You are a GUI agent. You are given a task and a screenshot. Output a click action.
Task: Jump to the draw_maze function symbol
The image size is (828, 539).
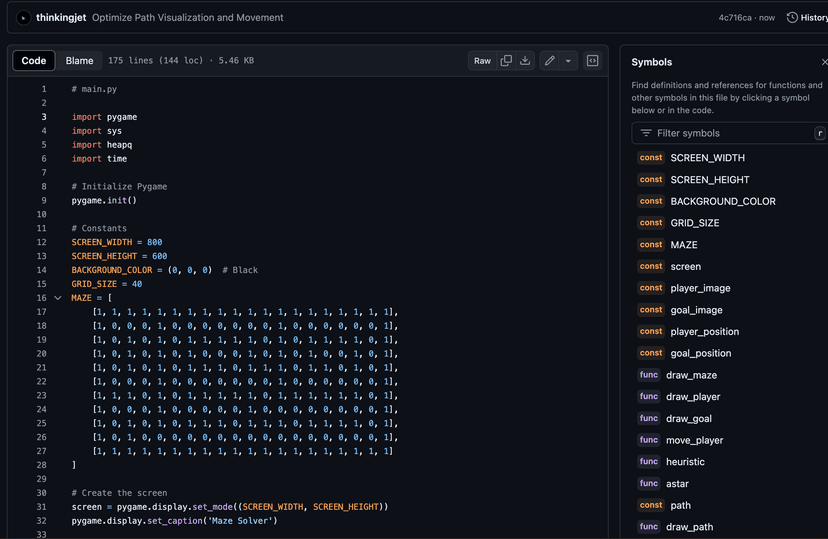(x=692, y=375)
